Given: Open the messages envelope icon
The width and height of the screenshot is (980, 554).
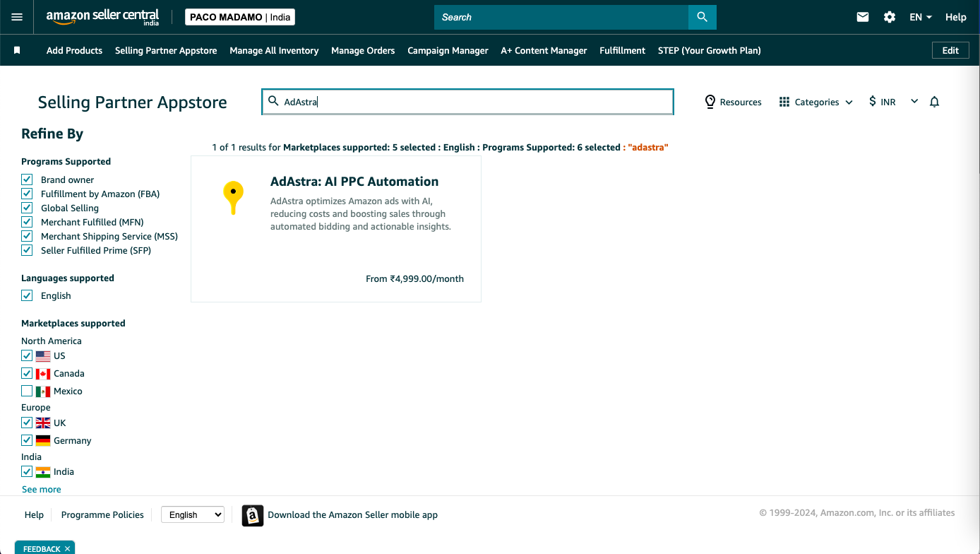Looking at the screenshot, I should [863, 17].
